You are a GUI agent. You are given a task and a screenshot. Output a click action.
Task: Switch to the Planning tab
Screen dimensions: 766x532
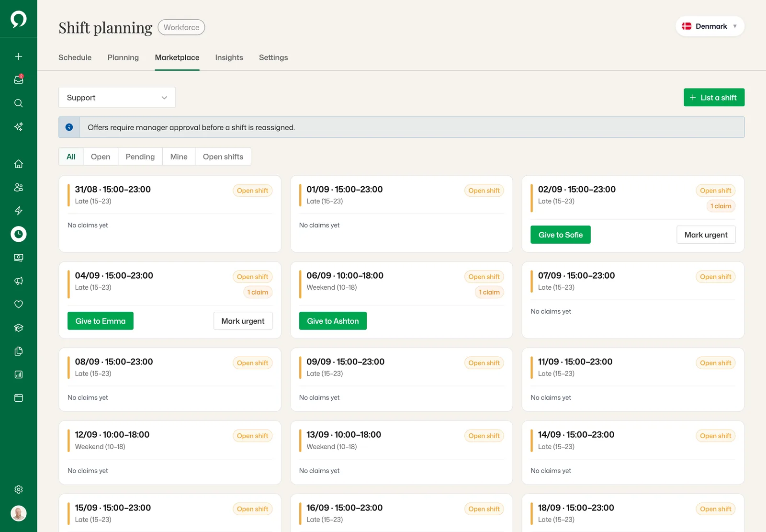coord(123,57)
